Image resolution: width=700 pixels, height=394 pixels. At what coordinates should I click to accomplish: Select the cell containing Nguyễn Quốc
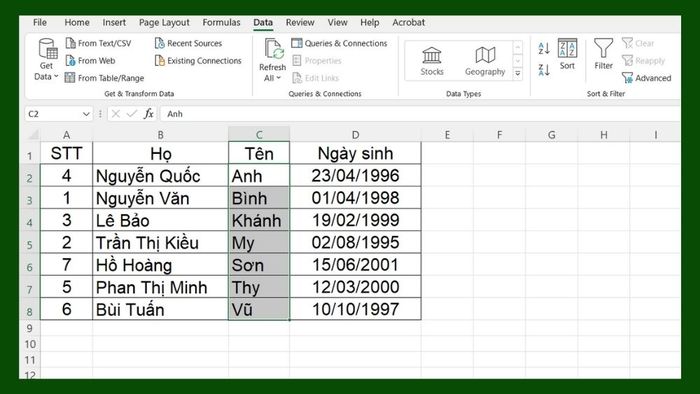[160, 175]
